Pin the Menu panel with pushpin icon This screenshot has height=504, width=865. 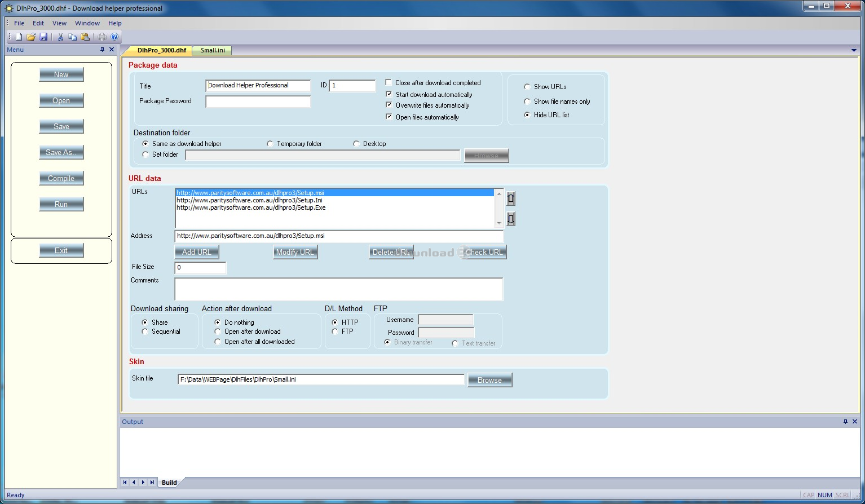pyautogui.click(x=102, y=50)
